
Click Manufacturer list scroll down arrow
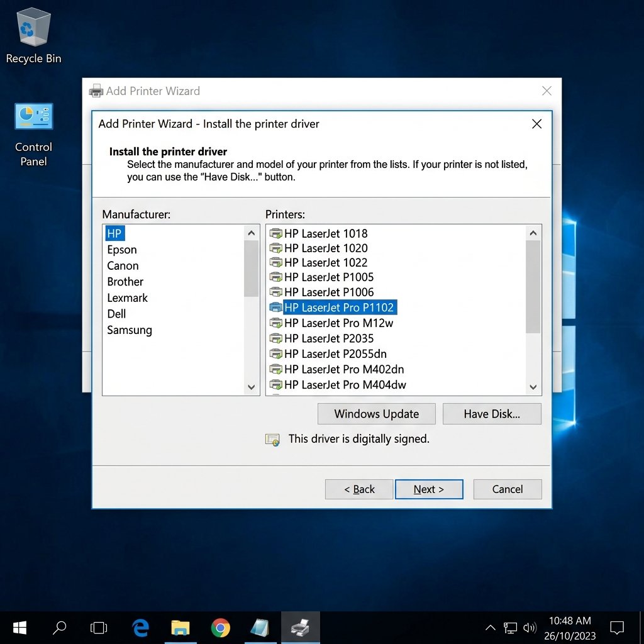(x=252, y=387)
